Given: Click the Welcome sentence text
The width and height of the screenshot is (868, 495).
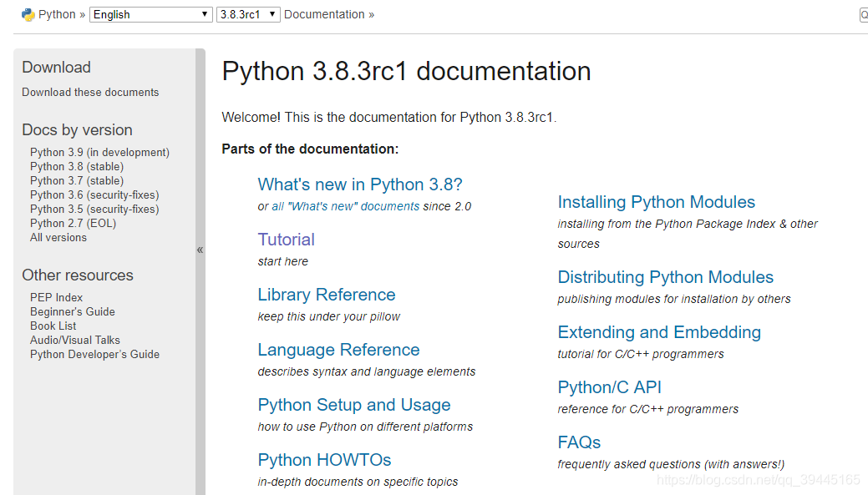Looking at the screenshot, I should 389,118.
